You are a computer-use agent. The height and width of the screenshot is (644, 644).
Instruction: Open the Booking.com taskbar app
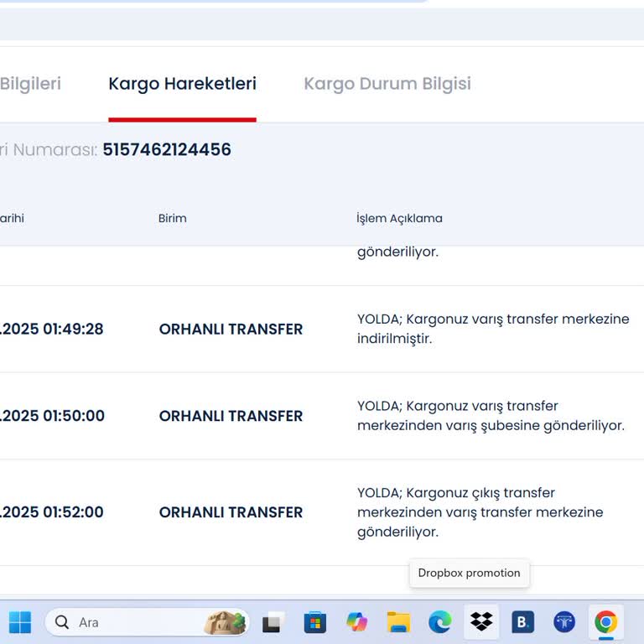523,622
